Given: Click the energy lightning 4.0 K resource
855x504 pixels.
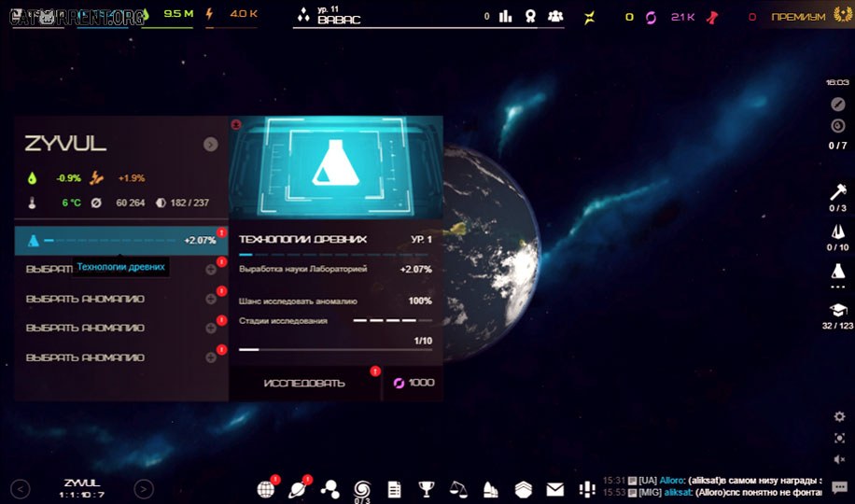Looking at the screenshot, I should 231,14.
